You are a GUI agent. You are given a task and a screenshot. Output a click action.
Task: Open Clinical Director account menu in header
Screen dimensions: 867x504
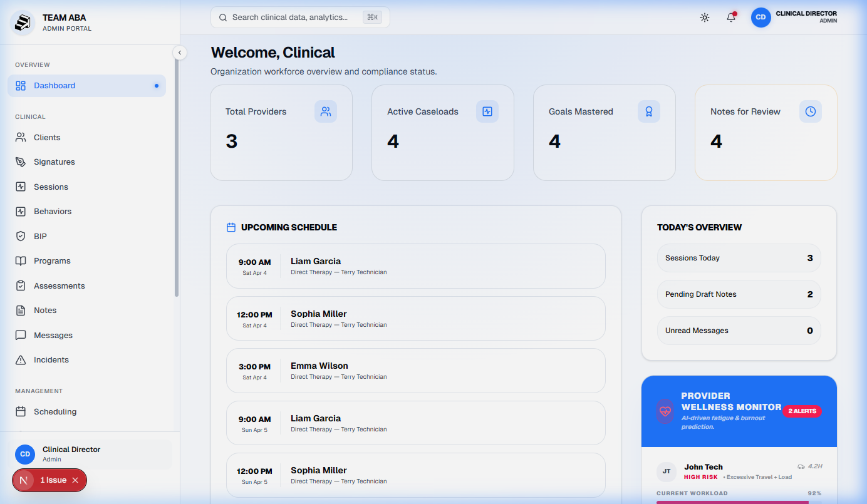(794, 17)
